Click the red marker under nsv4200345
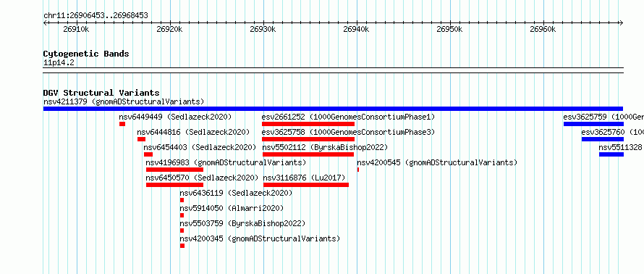Image resolution: width=644 pixels, height=274 pixels. [x=182, y=246]
